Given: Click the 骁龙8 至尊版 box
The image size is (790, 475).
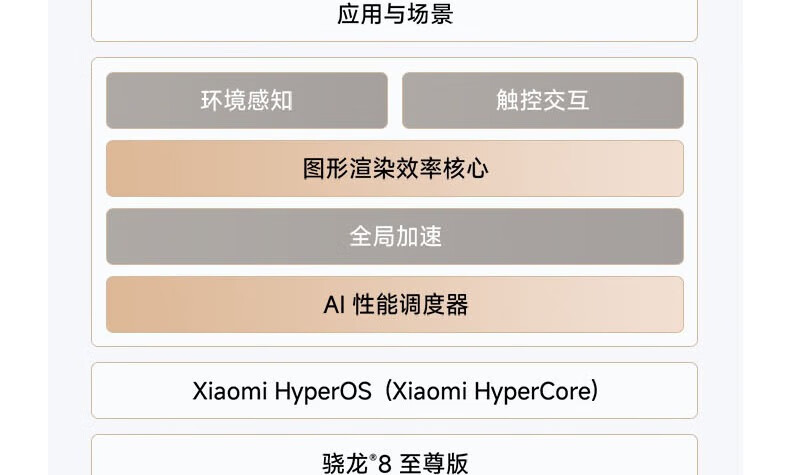Looking at the screenshot, I should 394,459.
